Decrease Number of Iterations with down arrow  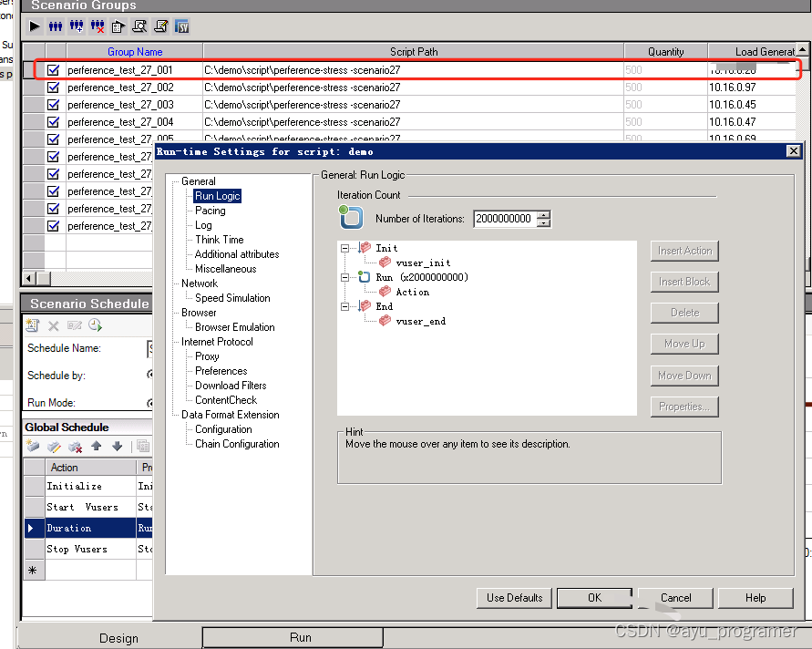pos(543,222)
